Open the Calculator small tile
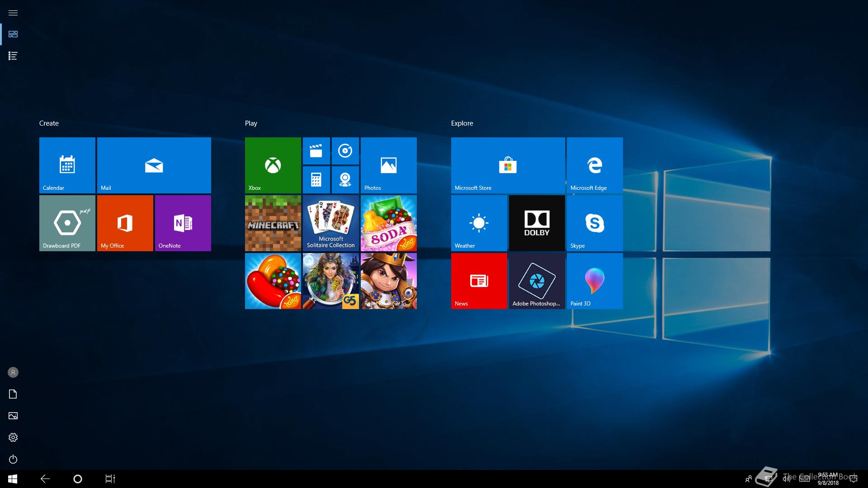The width and height of the screenshot is (868, 488). click(x=316, y=180)
